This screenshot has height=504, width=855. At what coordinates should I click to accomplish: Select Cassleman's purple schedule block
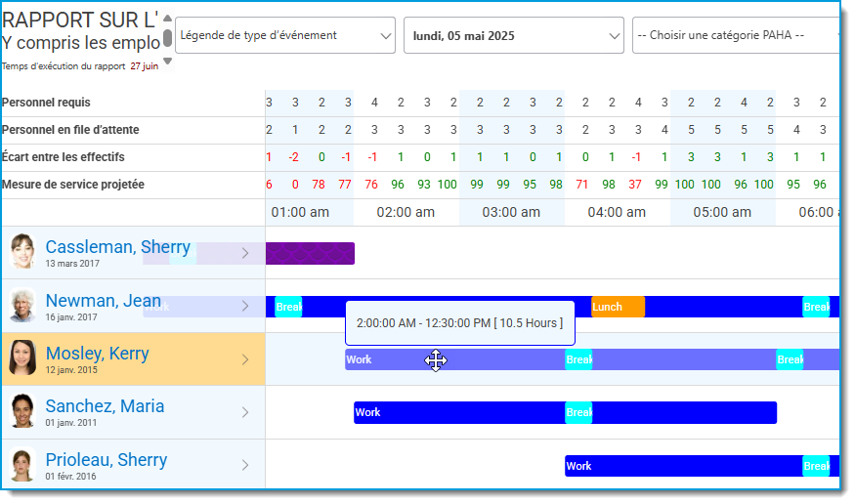tap(311, 253)
